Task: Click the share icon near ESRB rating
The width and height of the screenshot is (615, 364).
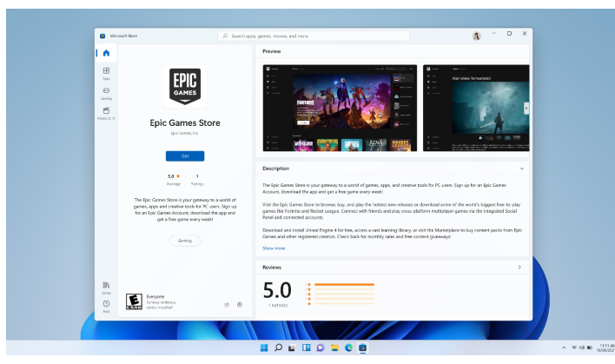Action: [x=227, y=305]
